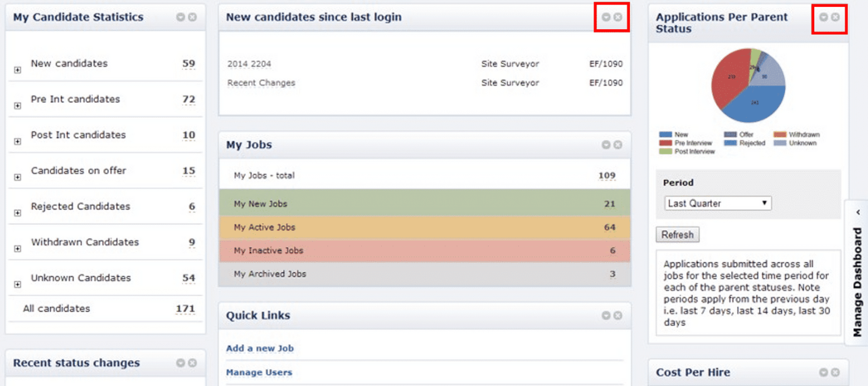
Task: Open the 2014 2204 candidate entry
Action: point(249,64)
